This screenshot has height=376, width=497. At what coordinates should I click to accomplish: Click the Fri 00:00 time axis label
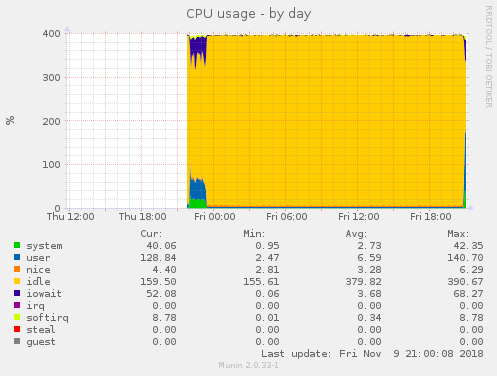coord(215,217)
